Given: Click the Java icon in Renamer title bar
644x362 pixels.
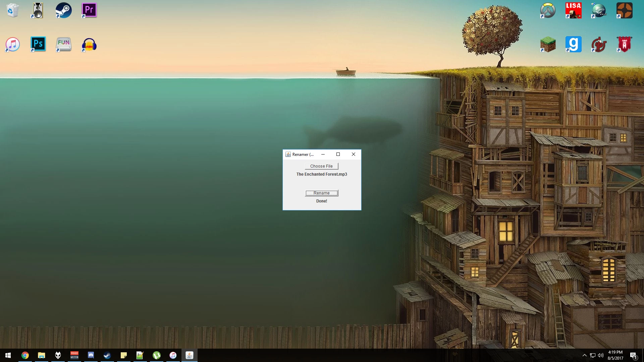Looking at the screenshot, I should click(288, 154).
